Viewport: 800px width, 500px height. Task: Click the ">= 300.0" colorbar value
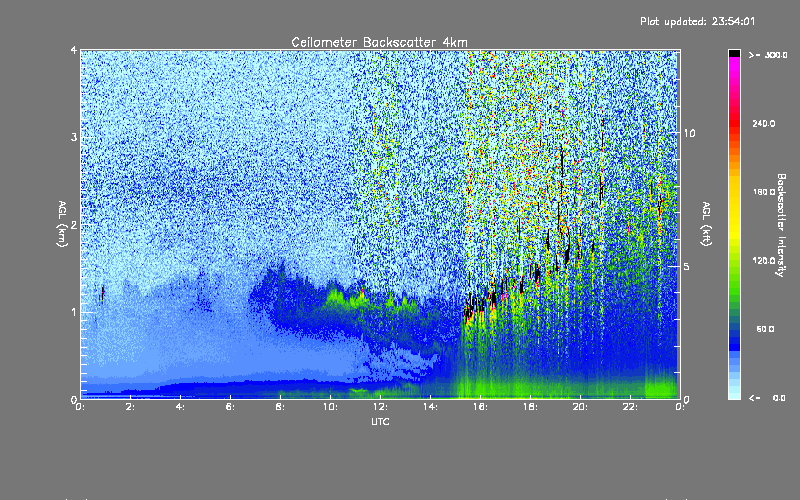(x=768, y=55)
